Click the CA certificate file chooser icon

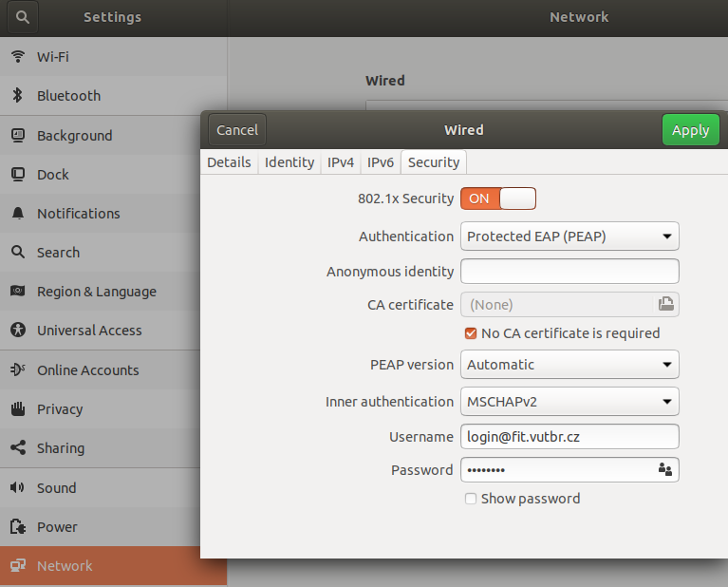(665, 304)
